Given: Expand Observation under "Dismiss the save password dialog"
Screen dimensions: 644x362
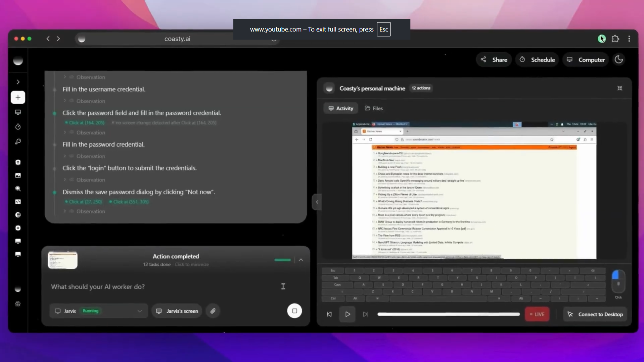Looking at the screenshot, I should click(84, 211).
